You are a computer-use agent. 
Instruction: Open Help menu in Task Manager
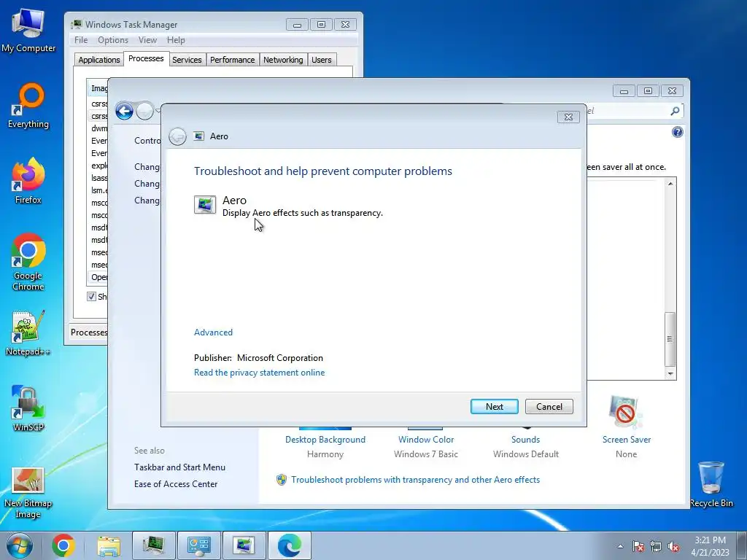(x=176, y=40)
